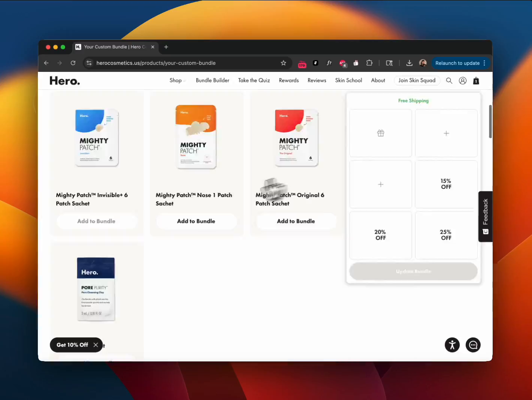Expand the Shop dropdown menu

[x=176, y=81]
